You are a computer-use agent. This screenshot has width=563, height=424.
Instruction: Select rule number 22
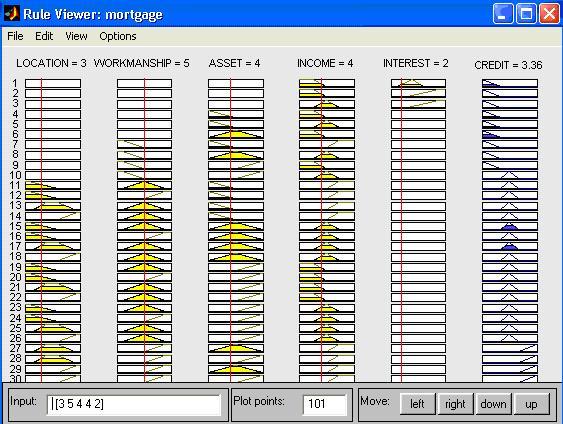tap(15, 297)
